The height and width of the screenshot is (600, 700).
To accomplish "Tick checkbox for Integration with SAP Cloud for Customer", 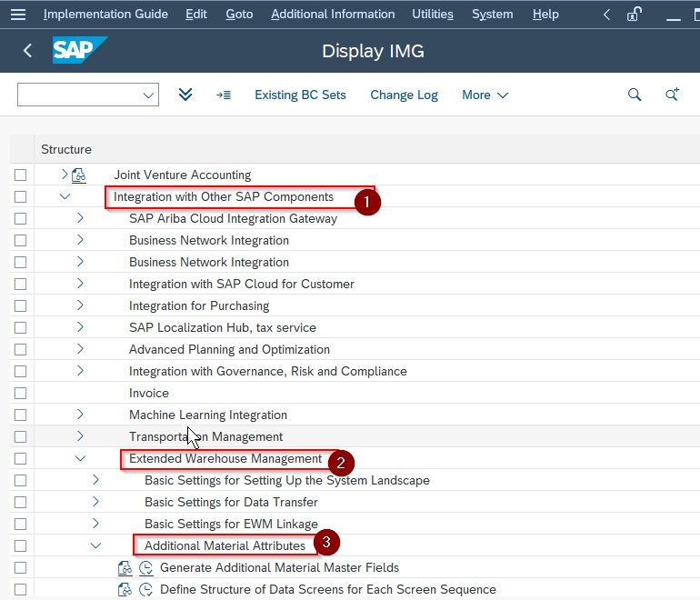I will (x=20, y=285).
